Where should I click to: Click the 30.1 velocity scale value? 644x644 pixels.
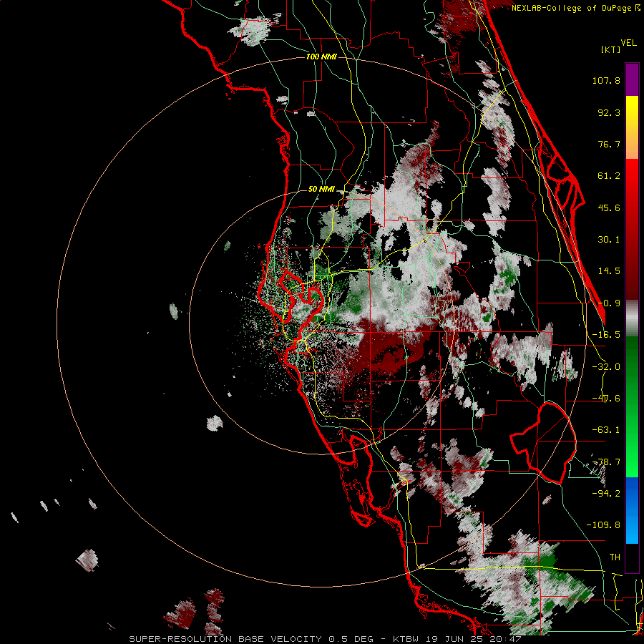pos(609,240)
